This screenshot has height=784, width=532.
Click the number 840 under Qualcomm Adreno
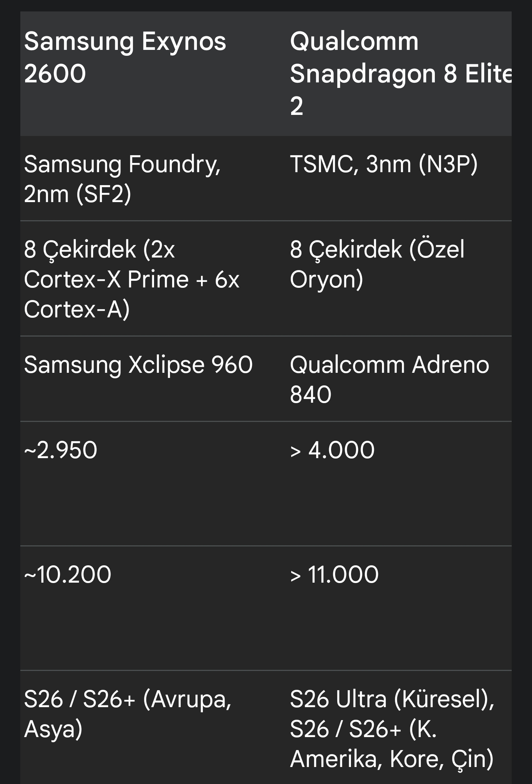310,394
